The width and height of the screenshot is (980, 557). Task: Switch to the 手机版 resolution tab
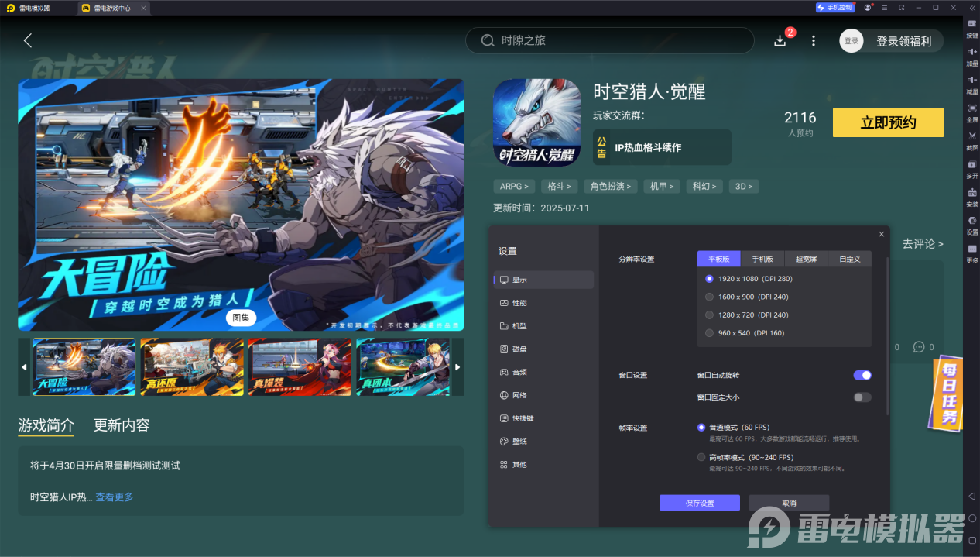(x=763, y=259)
